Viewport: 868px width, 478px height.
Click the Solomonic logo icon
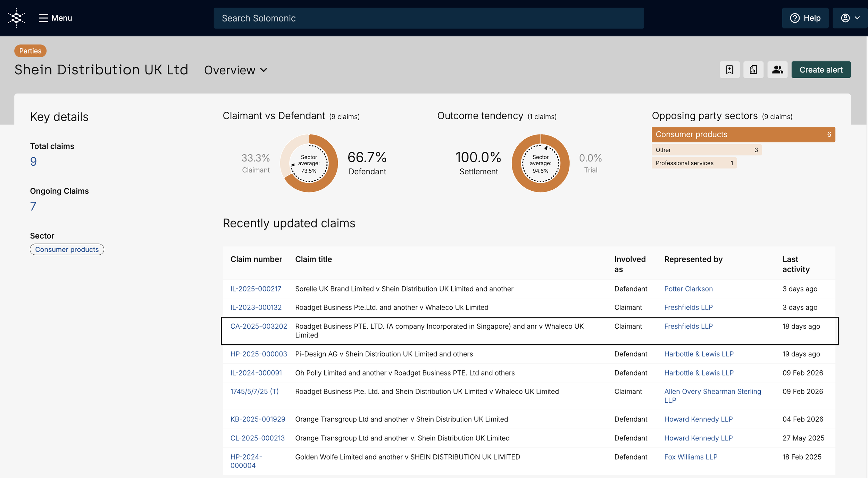coord(16,18)
